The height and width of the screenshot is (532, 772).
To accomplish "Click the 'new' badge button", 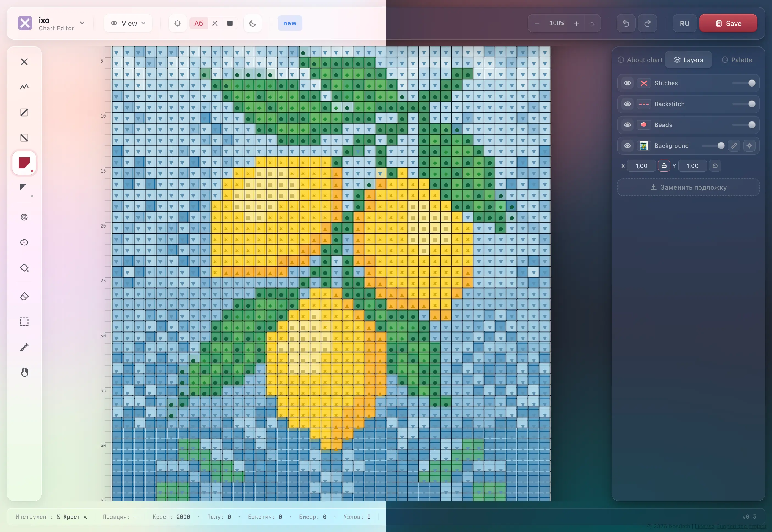I will tap(290, 23).
